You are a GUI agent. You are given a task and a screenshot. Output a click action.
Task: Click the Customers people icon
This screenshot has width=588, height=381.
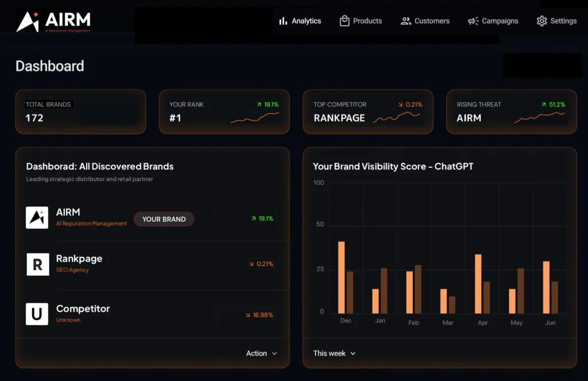pyautogui.click(x=405, y=21)
